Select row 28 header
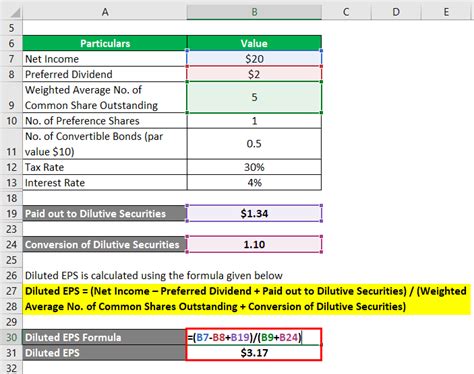 [11, 306]
